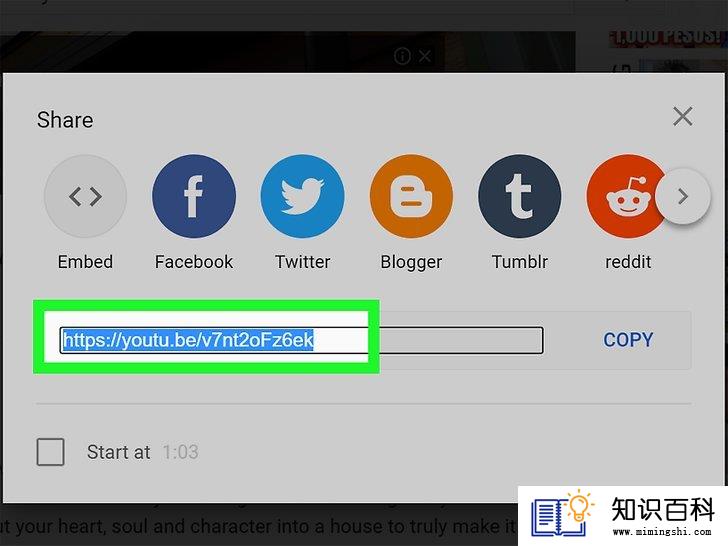Click the 1:03 start time field
728x546 pixels.
181,452
